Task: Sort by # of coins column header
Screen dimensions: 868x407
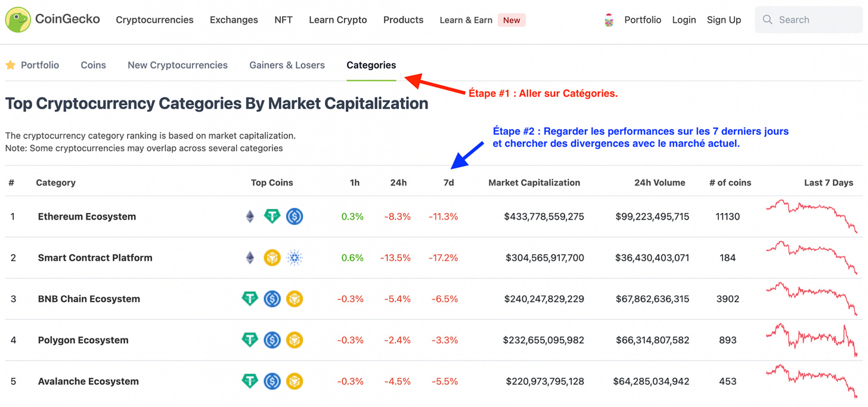Action: 730,183
